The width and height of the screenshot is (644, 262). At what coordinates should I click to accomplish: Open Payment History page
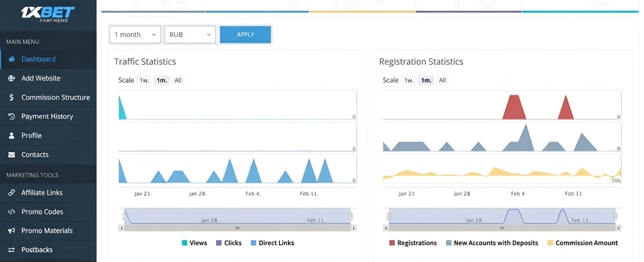point(48,116)
